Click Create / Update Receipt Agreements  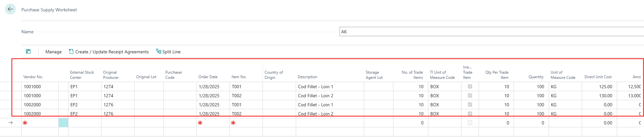pyautogui.click(x=112, y=52)
